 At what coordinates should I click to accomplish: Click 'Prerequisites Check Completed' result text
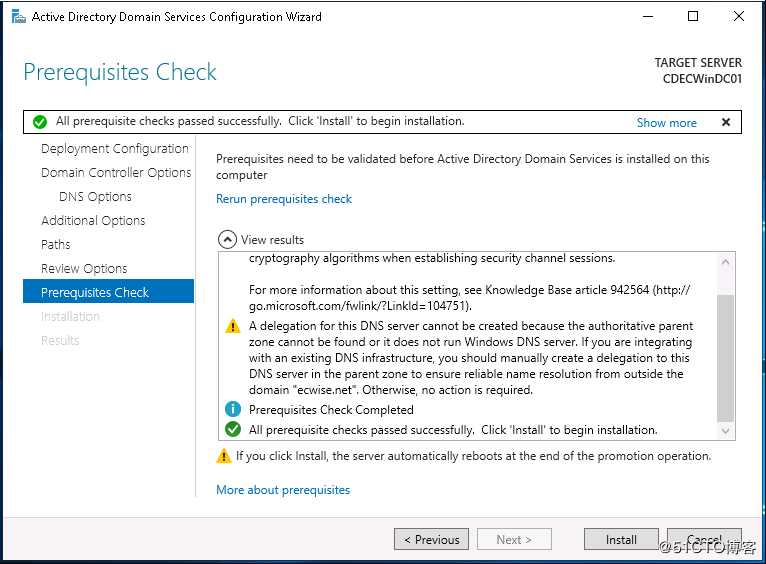tap(331, 410)
